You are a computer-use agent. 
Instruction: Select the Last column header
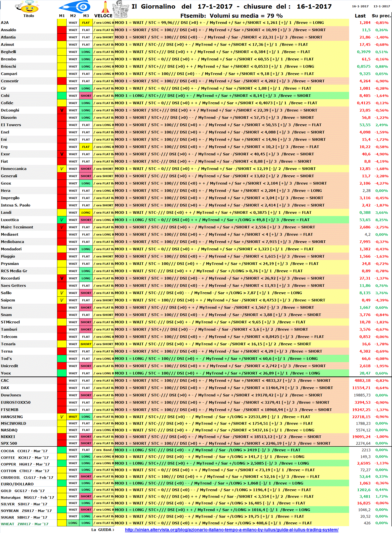click(360, 16)
